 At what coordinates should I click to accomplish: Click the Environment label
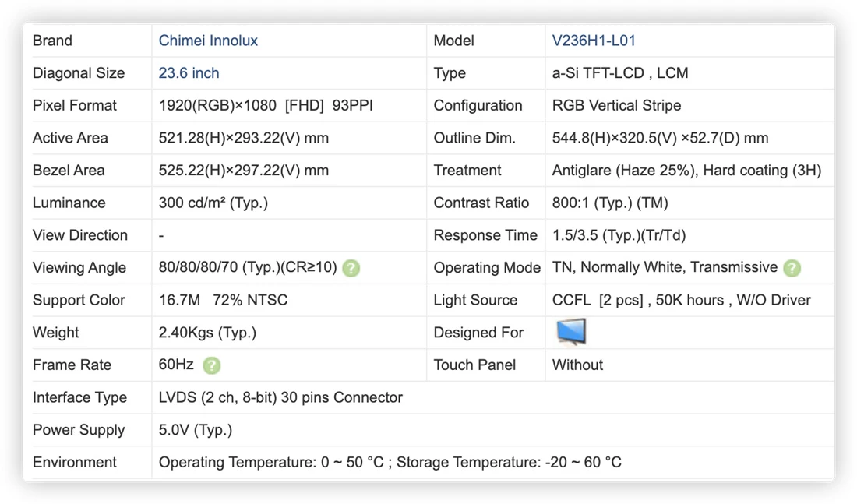click(x=74, y=463)
